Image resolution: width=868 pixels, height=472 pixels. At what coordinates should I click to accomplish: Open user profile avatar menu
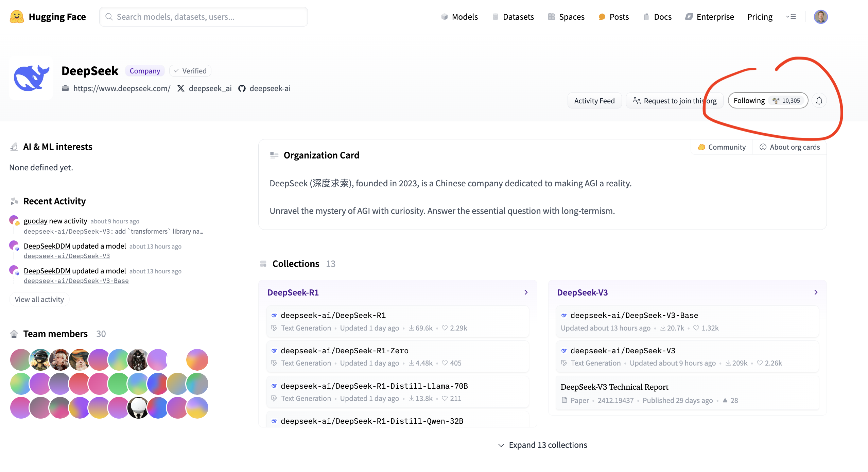(x=820, y=17)
